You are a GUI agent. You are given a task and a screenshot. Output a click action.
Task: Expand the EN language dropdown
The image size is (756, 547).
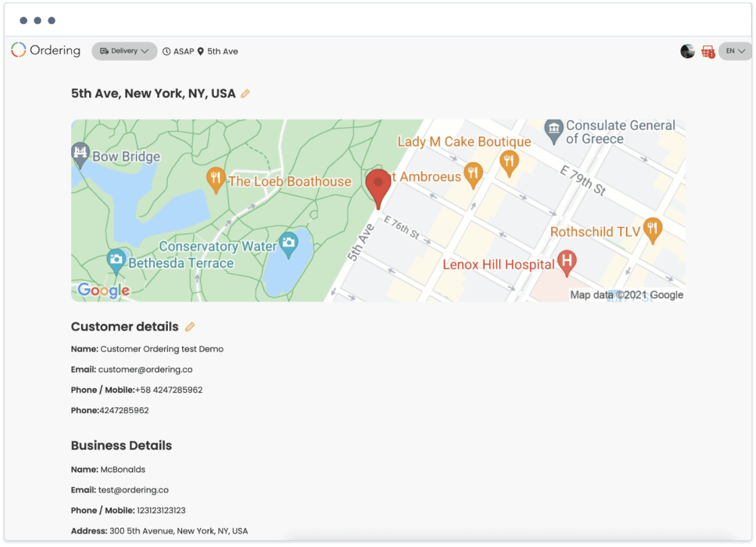[x=736, y=51]
